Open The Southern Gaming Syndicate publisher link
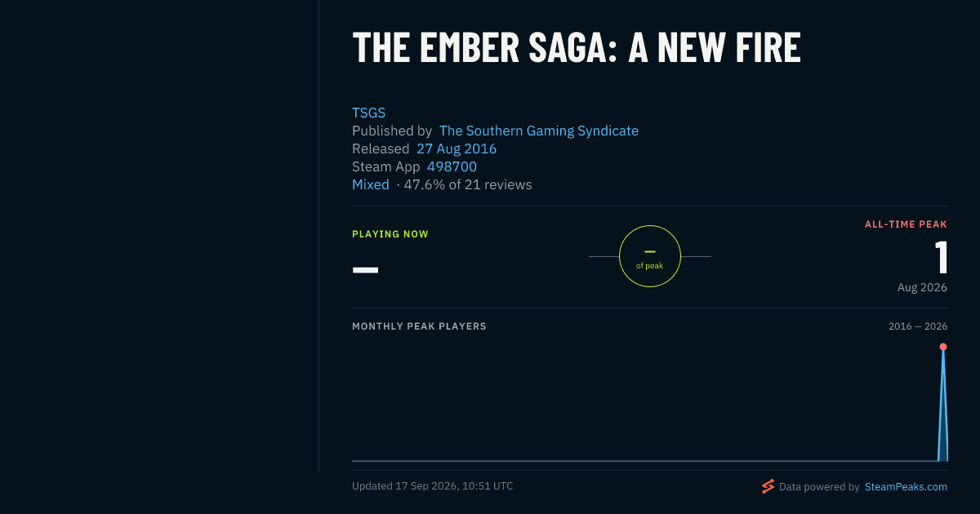 click(x=539, y=131)
